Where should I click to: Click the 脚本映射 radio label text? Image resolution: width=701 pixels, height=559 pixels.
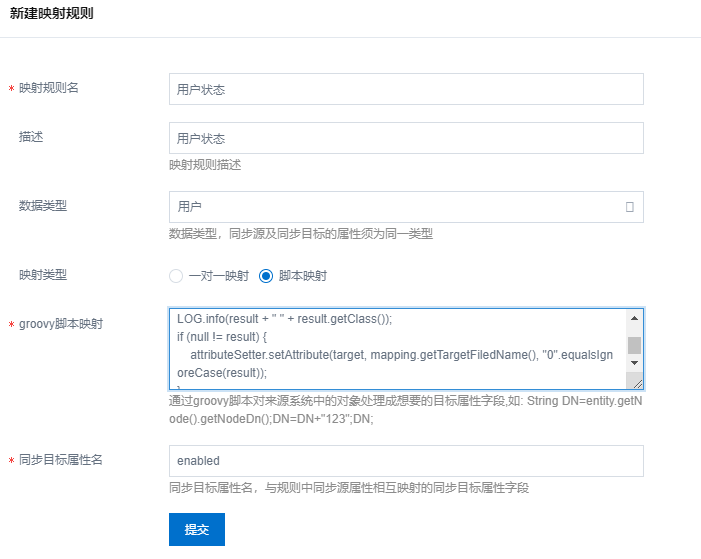303,276
